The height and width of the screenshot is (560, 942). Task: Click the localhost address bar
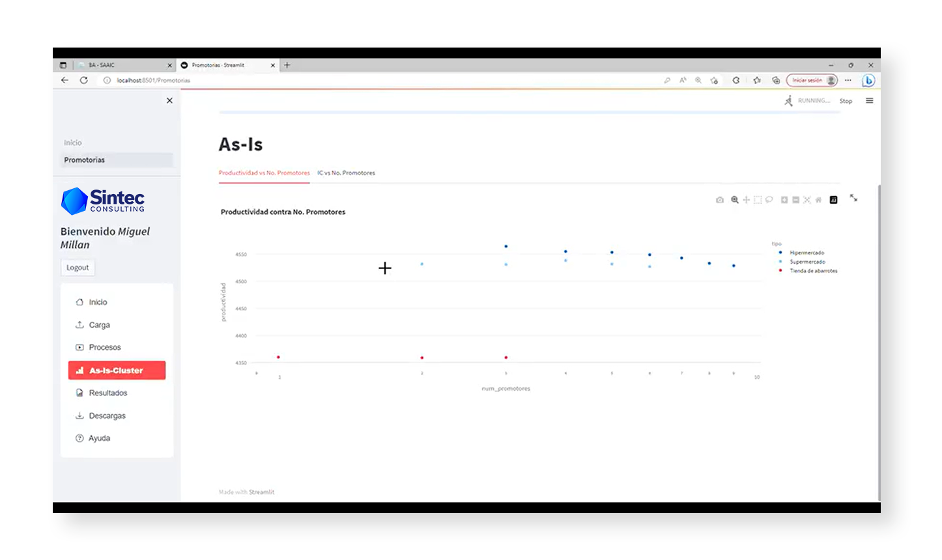(x=384, y=80)
